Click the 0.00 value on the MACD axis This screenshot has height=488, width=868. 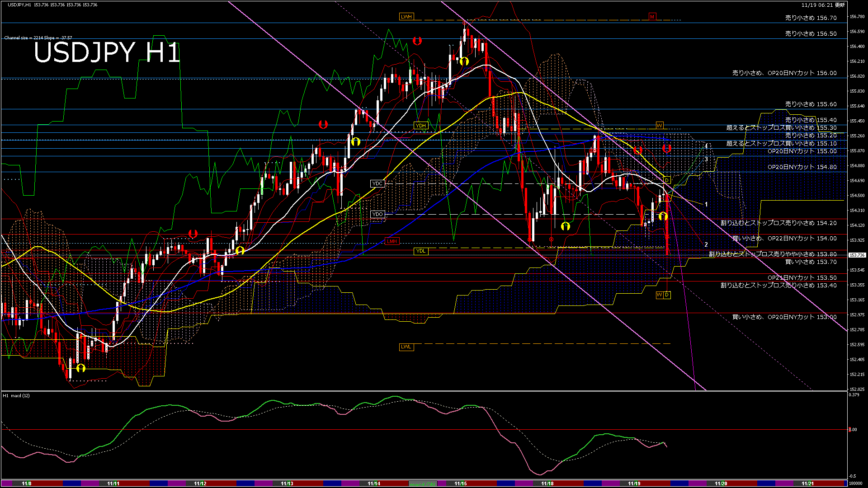853,430
